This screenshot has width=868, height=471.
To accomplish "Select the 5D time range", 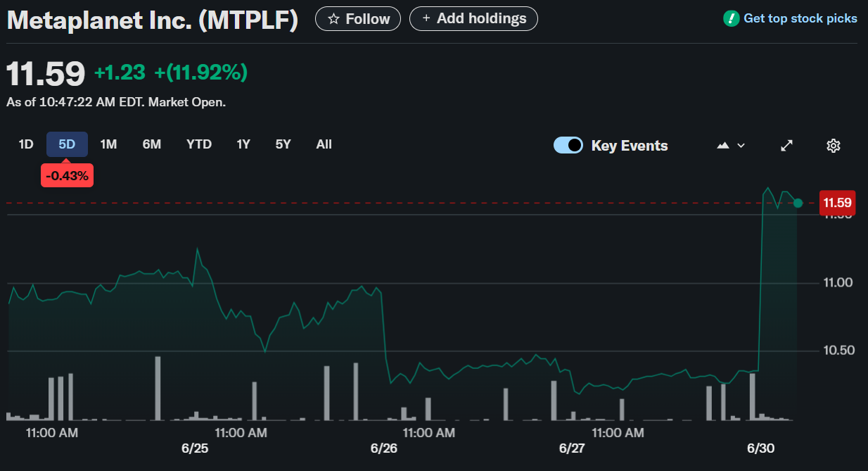I will tap(67, 144).
